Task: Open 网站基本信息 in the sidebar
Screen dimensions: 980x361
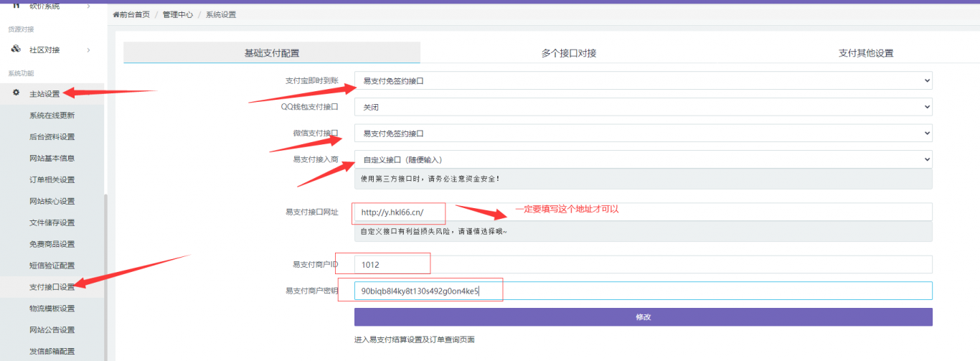Action: (x=52, y=158)
